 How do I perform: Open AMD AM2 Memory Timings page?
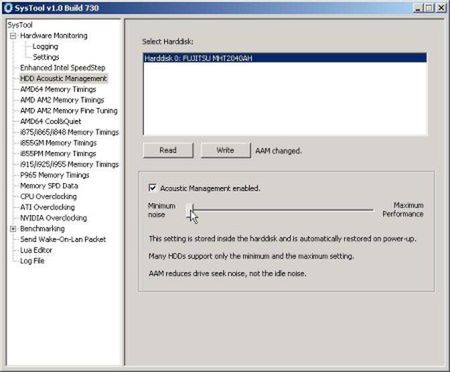tap(62, 100)
